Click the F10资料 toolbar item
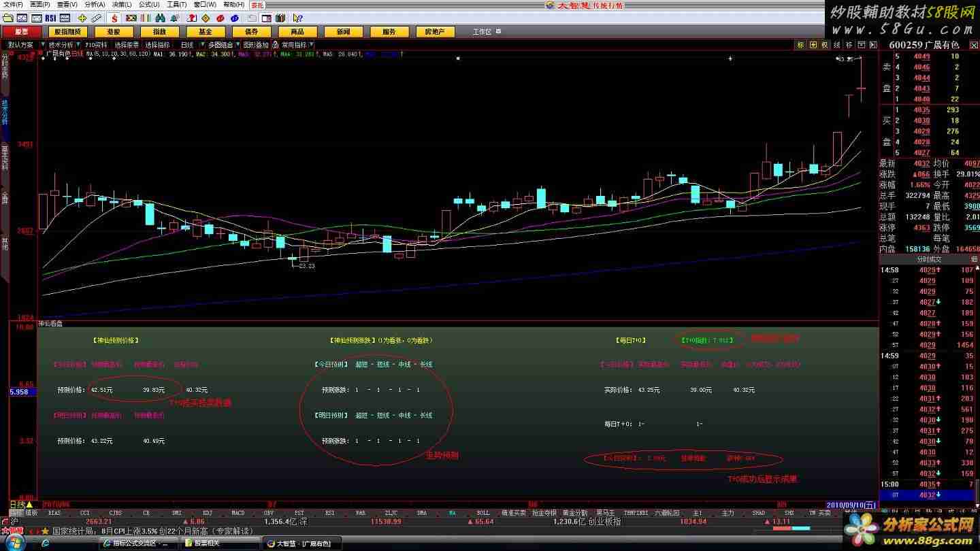Screen dimensions: 980x551 (x=96, y=45)
